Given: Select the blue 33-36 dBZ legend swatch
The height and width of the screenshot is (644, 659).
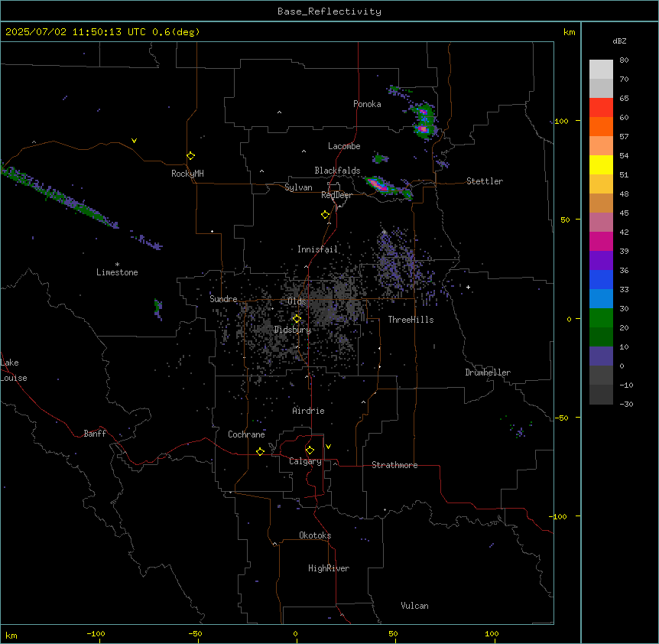Looking at the screenshot, I should (601, 279).
